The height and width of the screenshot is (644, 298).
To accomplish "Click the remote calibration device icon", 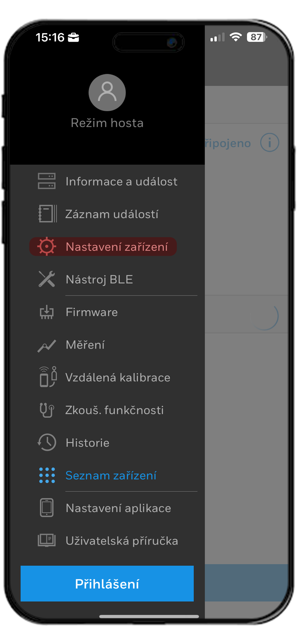I will pyautogui.click(x=48, y=377).
